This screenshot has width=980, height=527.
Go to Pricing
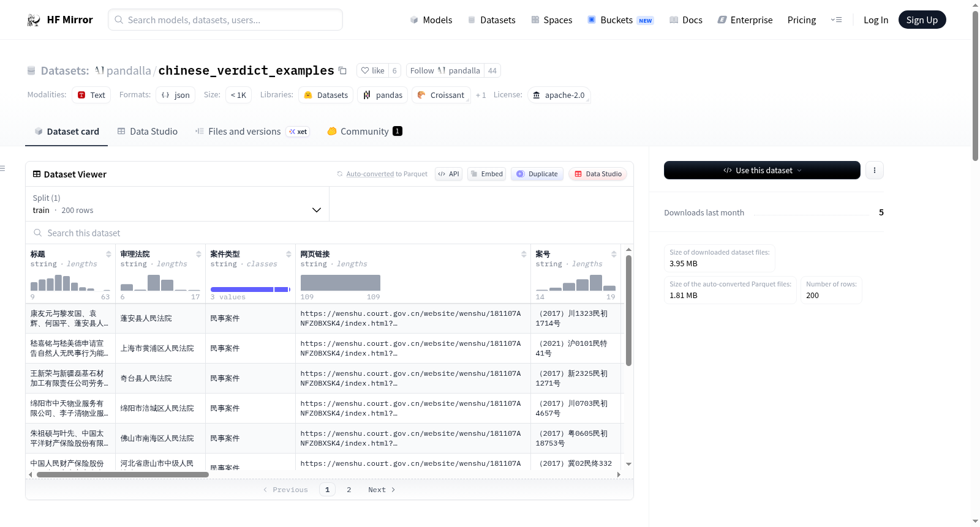tap(802, 20)
